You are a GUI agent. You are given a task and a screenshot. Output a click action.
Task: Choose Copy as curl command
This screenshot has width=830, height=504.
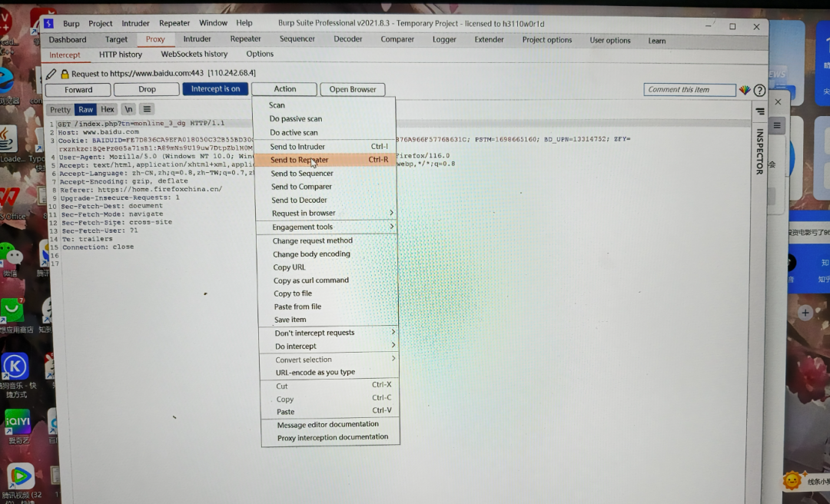tap(327, 280)
